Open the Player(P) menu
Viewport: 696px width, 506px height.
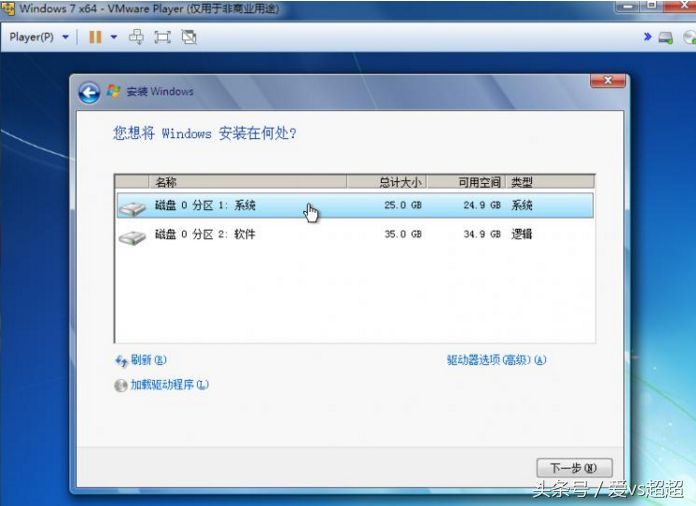click(39, 37)
